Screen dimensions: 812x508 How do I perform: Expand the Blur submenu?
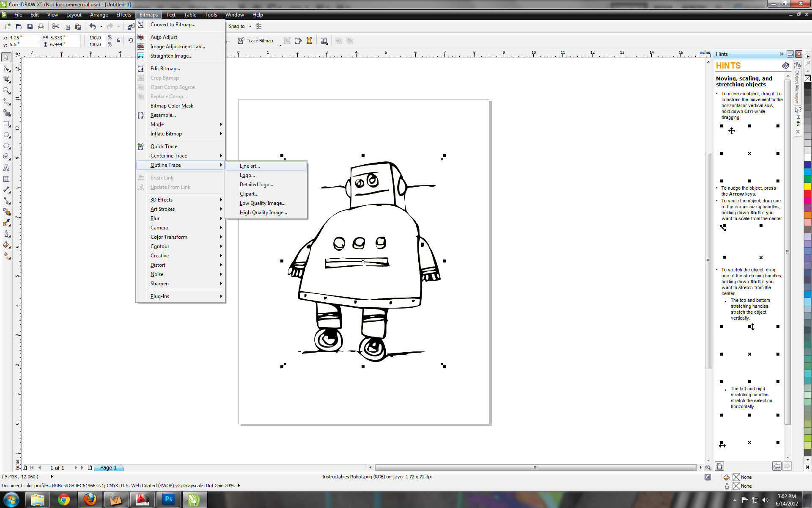[x=181, y=218]
